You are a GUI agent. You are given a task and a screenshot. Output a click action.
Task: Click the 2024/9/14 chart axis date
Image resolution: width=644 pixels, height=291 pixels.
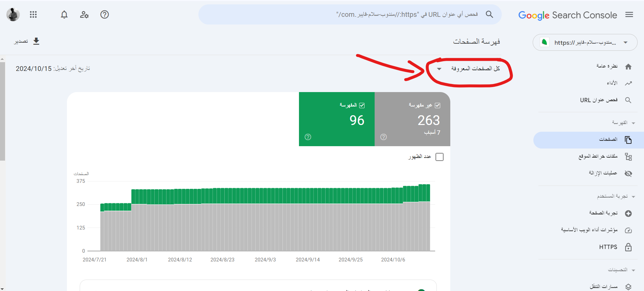click(x=308, y=260)
